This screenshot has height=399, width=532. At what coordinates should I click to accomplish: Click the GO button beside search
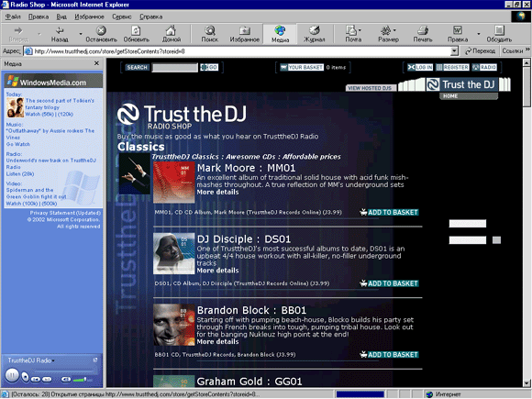click(209, 68)
